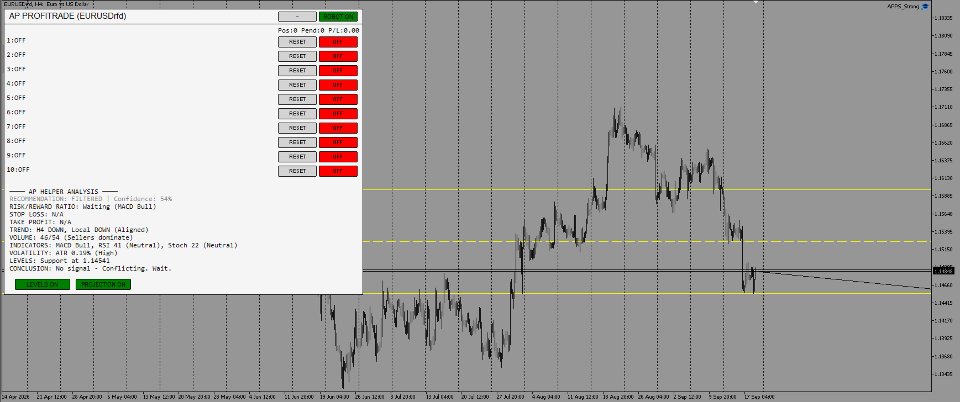The width and height of the screenshot is (960, 402).
Task: Click the 'INDICATORS: MACD Bull, RSI 41' line
Action: (x=124, y=245)
